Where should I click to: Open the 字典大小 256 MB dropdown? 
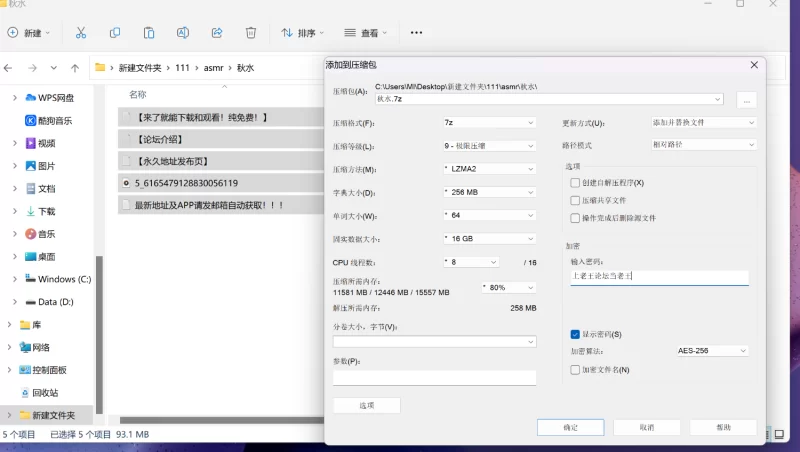click(489, 192)
